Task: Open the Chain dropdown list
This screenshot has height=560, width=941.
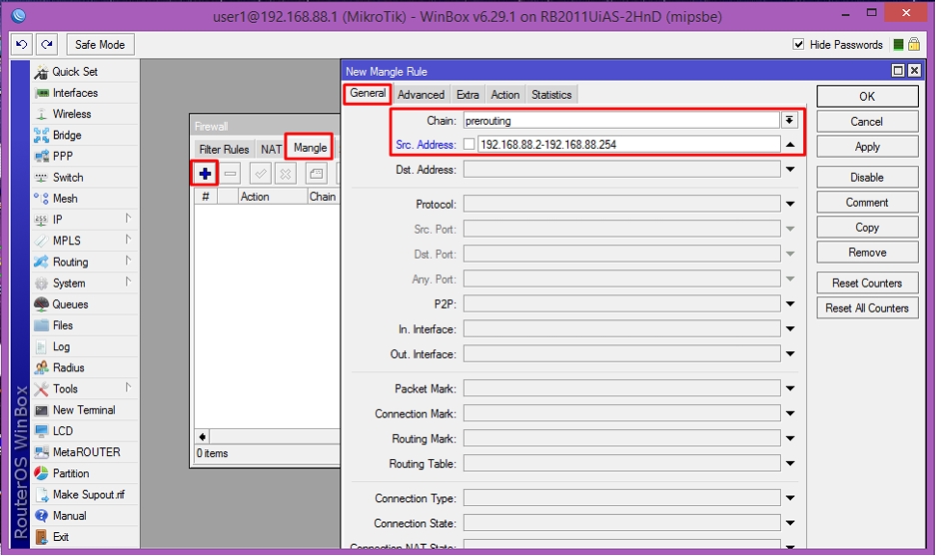Action: (790, 121)
